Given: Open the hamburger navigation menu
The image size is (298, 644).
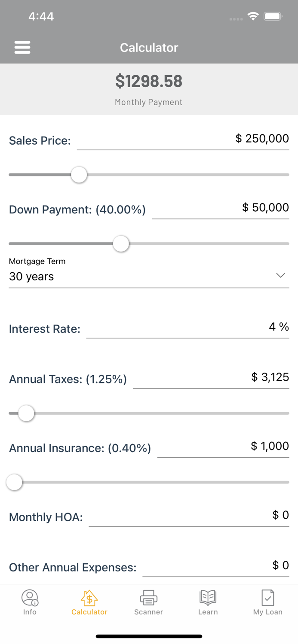Looking at the screenshot, I should 22,47.
